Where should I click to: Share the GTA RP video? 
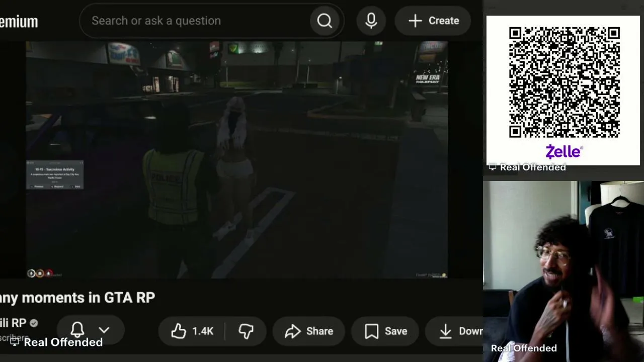tap(308, 331)
